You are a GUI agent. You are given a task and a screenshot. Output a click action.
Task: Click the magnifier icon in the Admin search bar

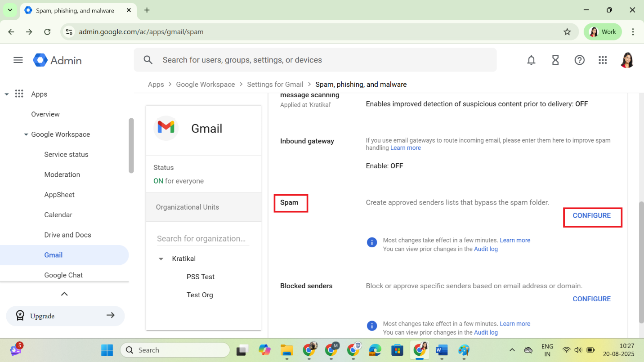[x=148, y=60]
